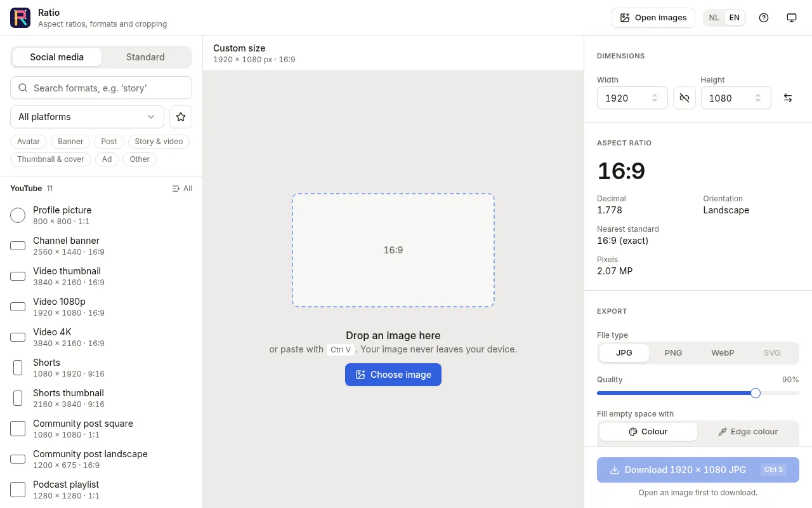The width and height of the screenshot is (812, 508).
Task: Fill empty space with Edge colour
Action: [x=748, y=432]
